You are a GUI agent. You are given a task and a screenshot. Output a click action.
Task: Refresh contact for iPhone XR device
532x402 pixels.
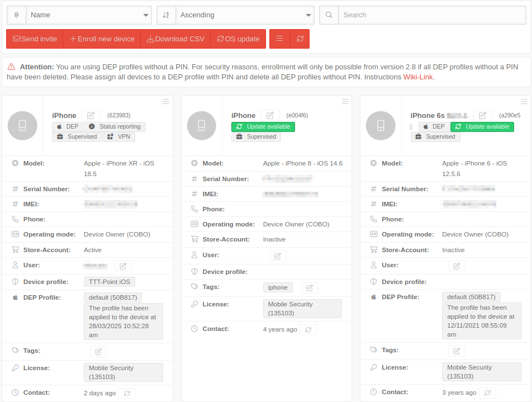127,393
